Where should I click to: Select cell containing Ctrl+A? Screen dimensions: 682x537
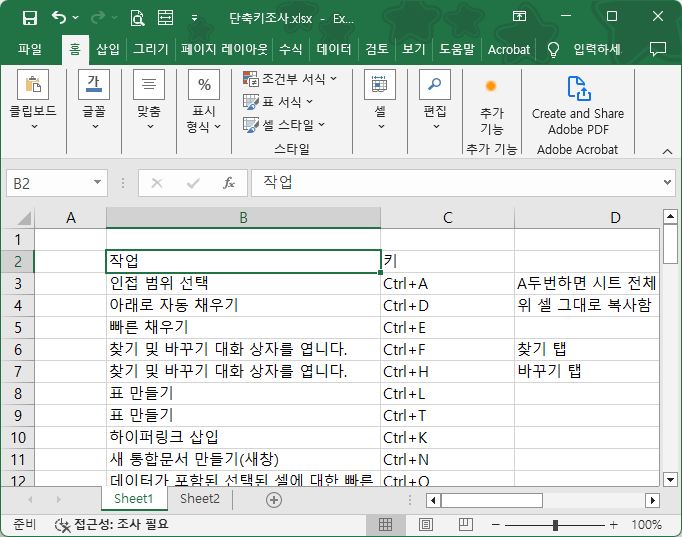[x=448, y=284]
